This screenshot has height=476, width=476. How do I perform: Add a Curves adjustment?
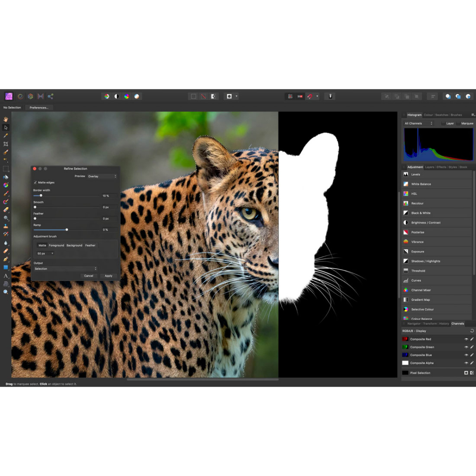[x=437, y=280]
